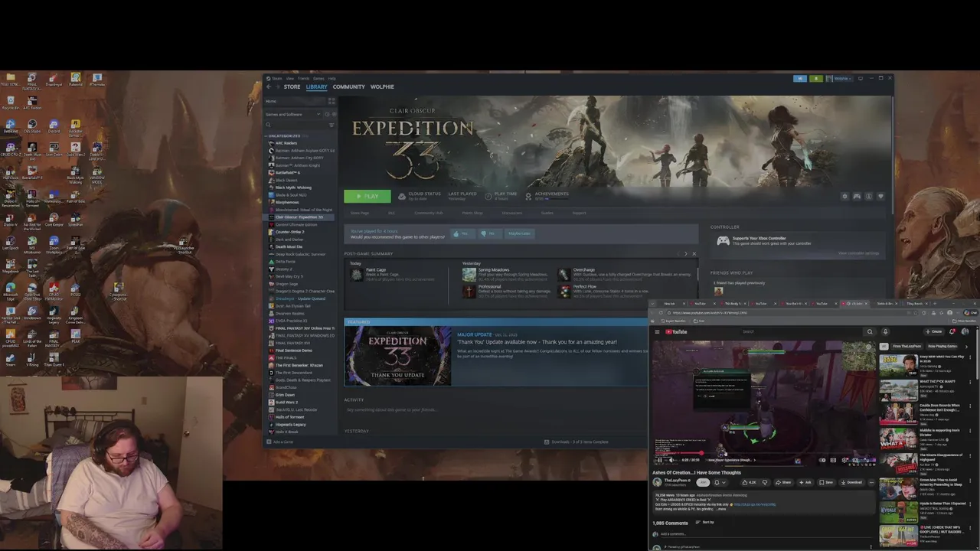The width and height of the screenshot is (980, 551).
Task: Expand the Games and Software dropdown
Action: 293,114
